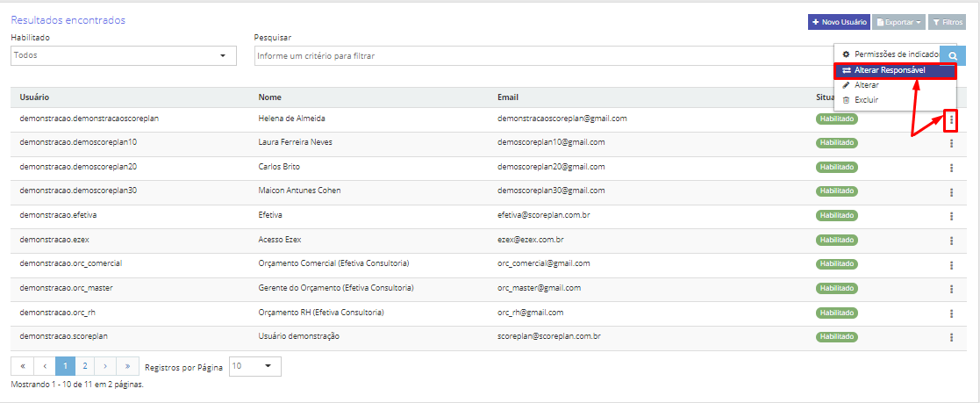Open actions menu for Carlos Brito
Screen dimensions: 980x403
(951, 168)
